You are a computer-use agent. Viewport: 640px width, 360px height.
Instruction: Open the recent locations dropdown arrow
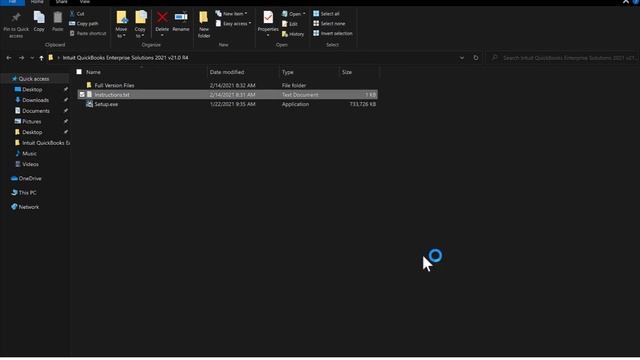click(32, 58)
